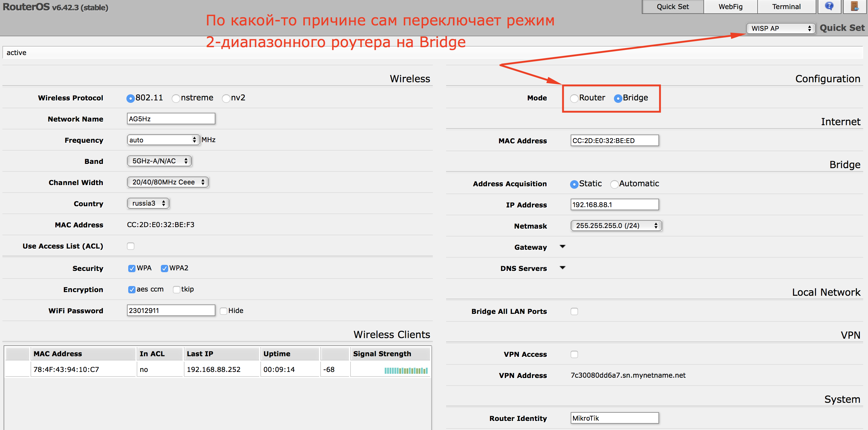Switch to WebFig
The height and width of the screenshot is (430, 868).
click(730, 7)
